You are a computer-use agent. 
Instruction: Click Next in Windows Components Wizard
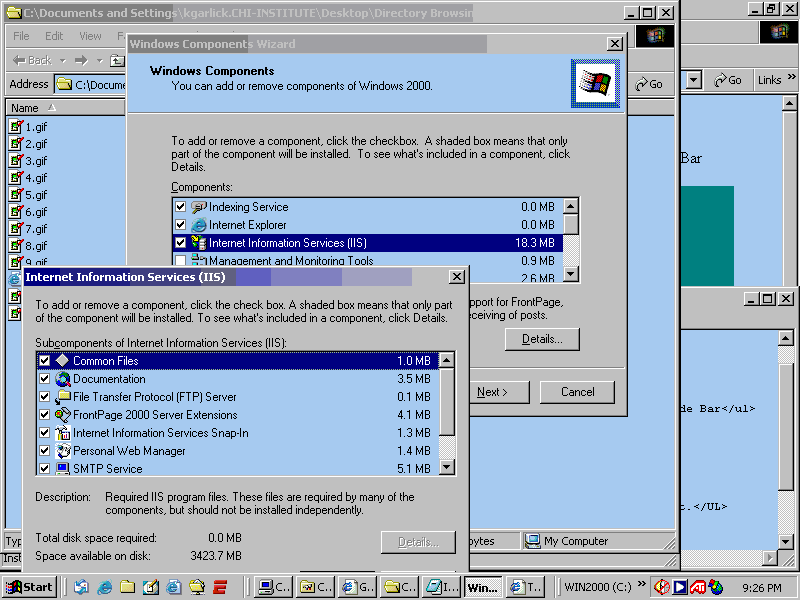(492, 392)
